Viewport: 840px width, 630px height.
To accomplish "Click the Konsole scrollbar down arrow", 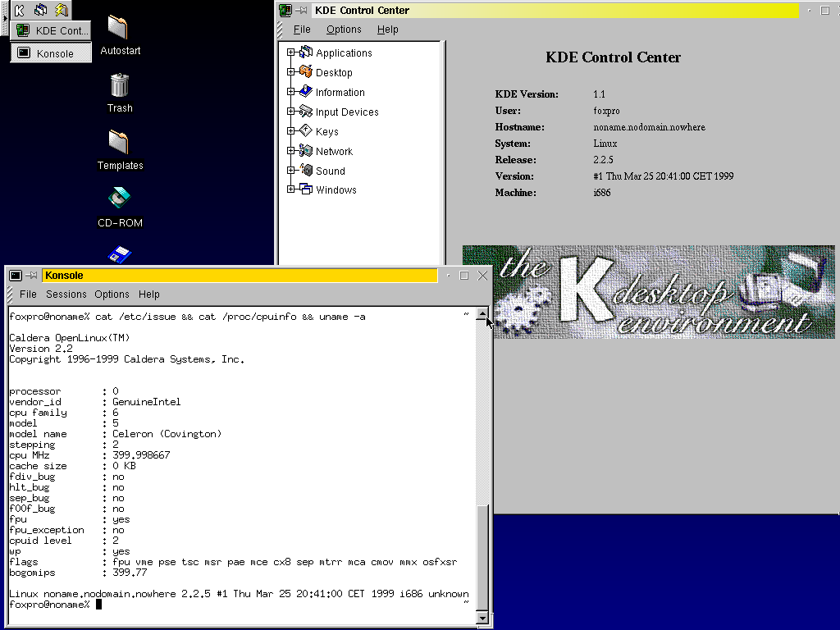I will click(x=482, y=617).
